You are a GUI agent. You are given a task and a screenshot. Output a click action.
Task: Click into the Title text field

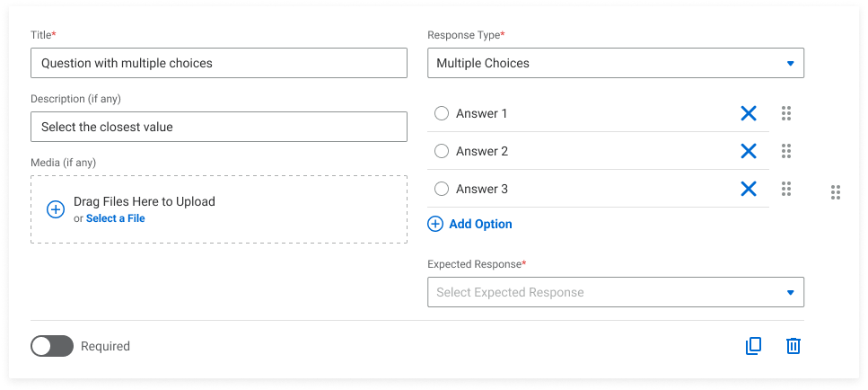coord(218,63)
